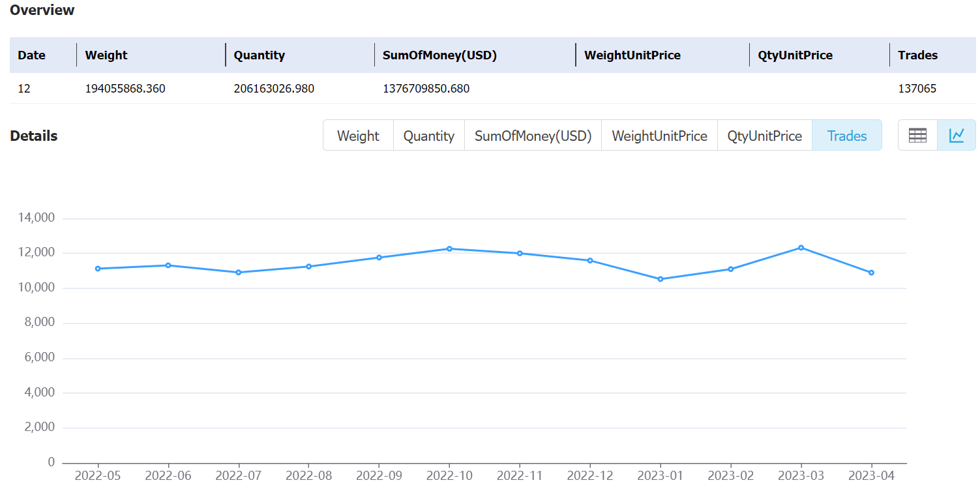Screen dimensions: 980x491
Task: Click the 2023-01 data point
Action: (661, 279)
